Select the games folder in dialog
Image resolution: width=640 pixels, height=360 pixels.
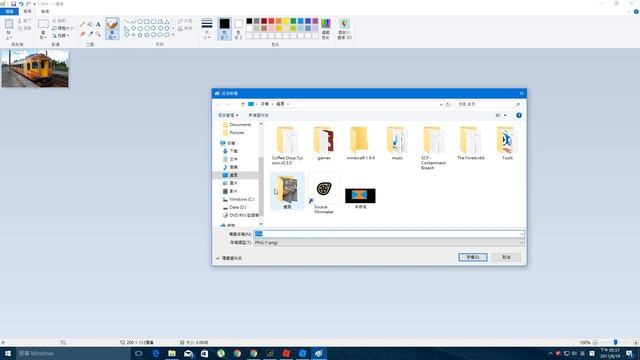coord(324,144)
